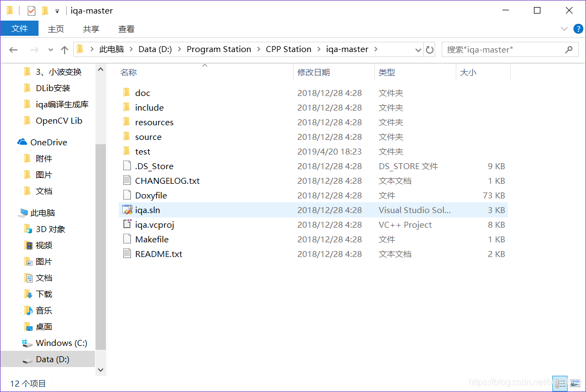Screen dimensions: 586x392
Task: Click the new folder icon in title bar
Action: pyautogui.click(x=45, y=11)
